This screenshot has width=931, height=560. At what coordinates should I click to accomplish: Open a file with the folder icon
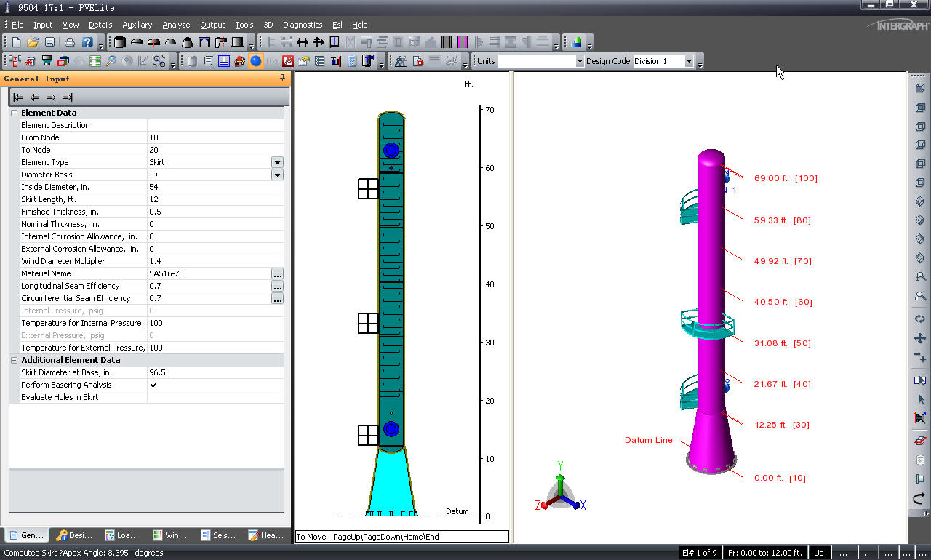pyautogui.click(x=33, y=43)
